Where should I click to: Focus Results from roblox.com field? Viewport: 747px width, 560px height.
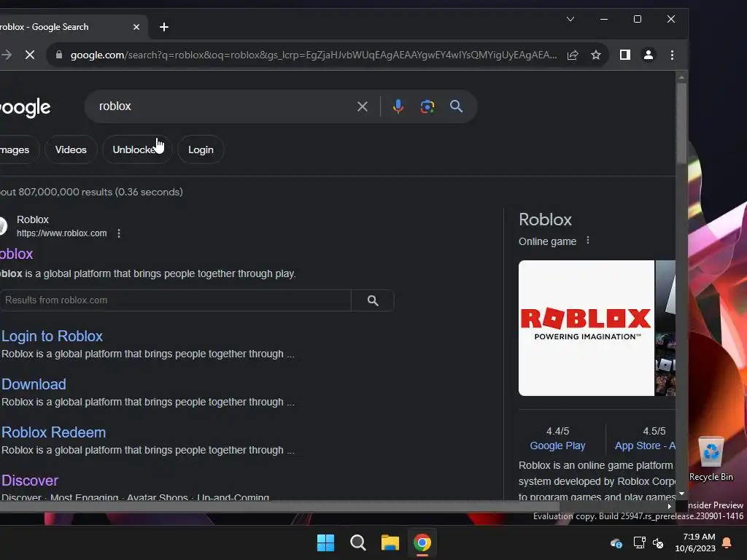coord(175,300)
